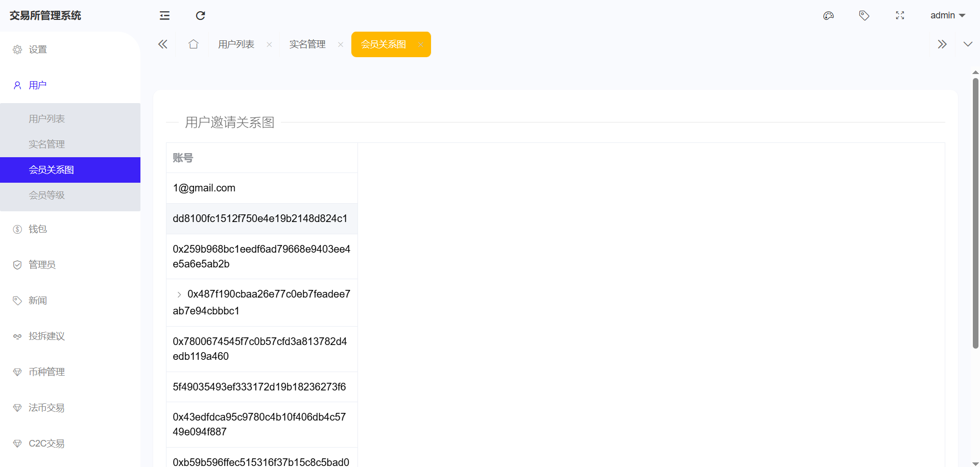Expand the 0x487f190cbaa26e77 account row
Screen dimensions: 980x467
179,294
